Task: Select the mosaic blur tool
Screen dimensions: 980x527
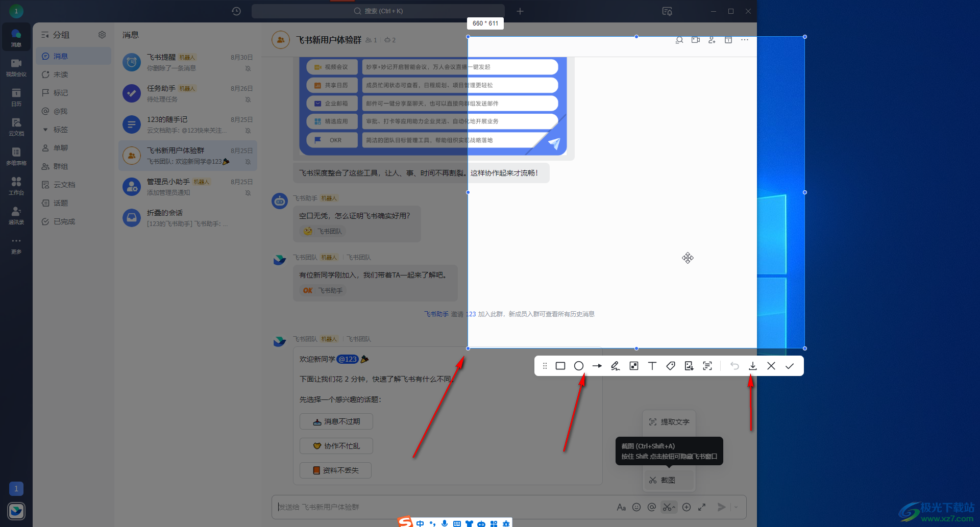Action: click(x=634, y=366)
